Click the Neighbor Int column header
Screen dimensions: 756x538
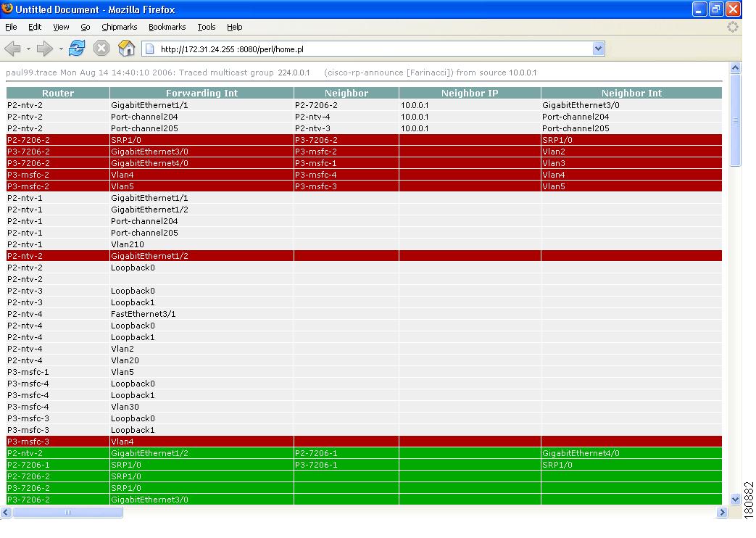pyautogui.click(x=631, y=93)
